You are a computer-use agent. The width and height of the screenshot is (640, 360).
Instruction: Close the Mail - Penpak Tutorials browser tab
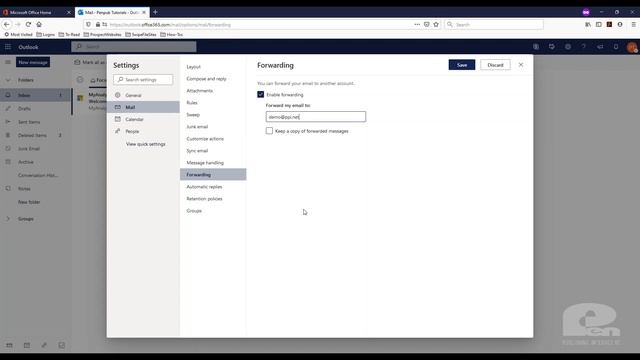point(144,13)
